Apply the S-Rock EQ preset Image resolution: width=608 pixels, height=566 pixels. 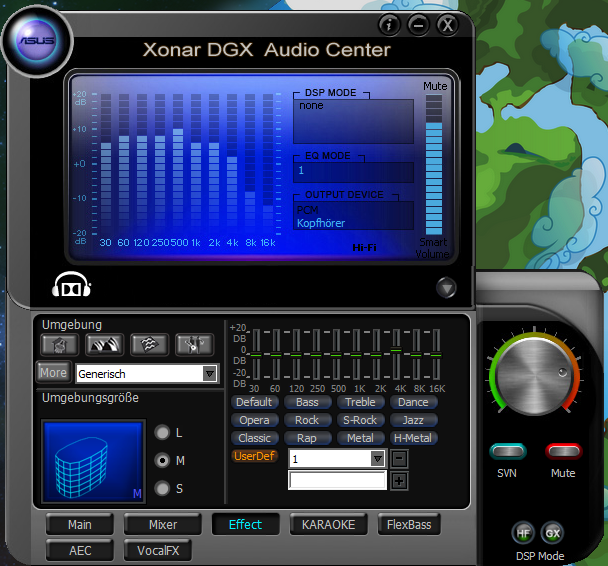click(x=360, y=420)
